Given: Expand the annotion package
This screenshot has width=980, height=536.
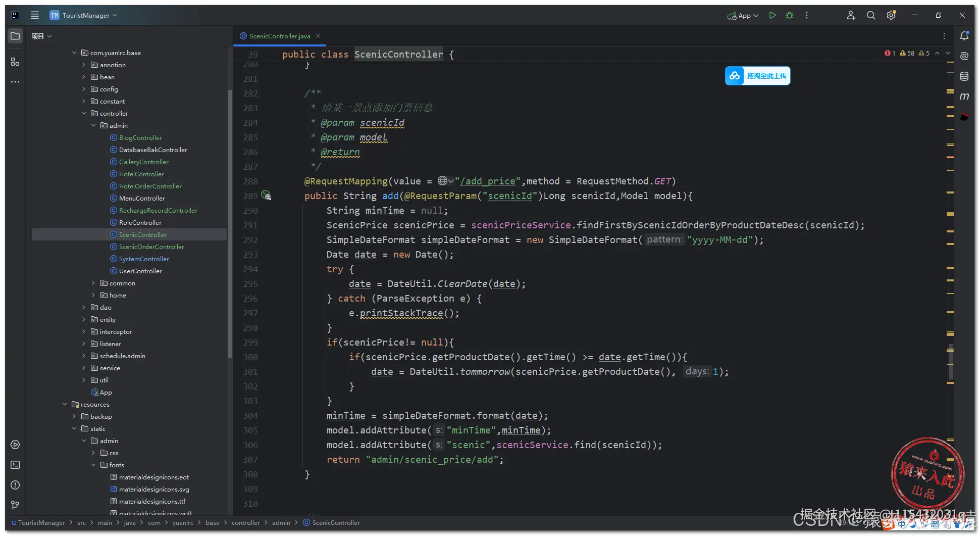Looking at the screenshot, I should [x=84, y=65].
